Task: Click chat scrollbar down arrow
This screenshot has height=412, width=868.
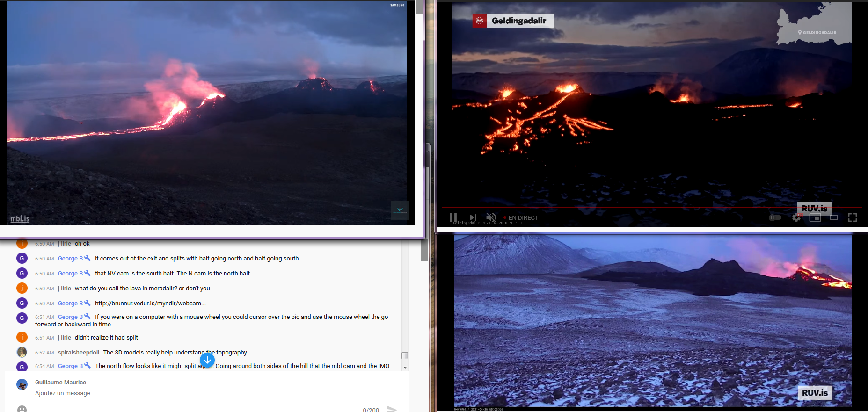Action: (405, 368)
